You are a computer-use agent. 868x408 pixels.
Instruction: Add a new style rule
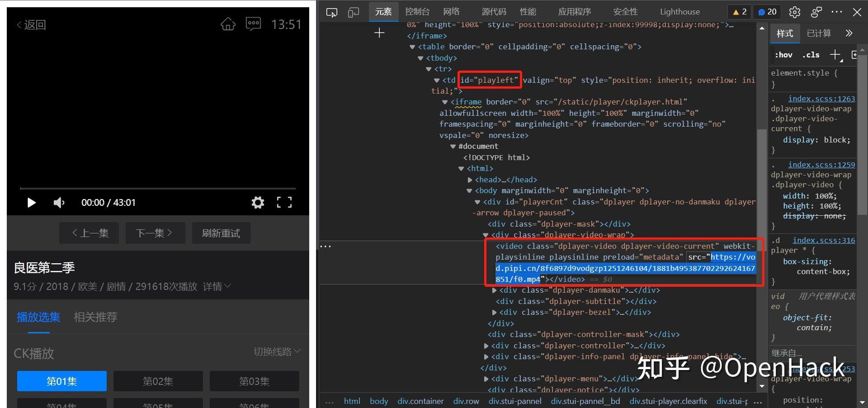(x=835, y=55)
